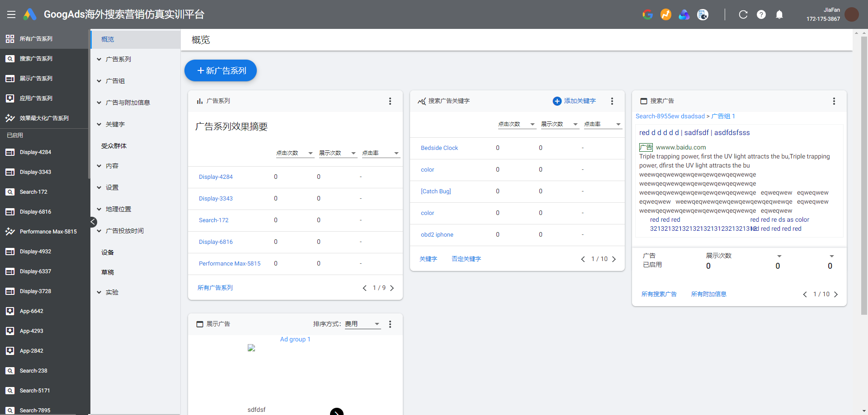This screenshot has width=868, height=415.
Task: Click the Google logo icon in header
Action: tap(647, 14)
